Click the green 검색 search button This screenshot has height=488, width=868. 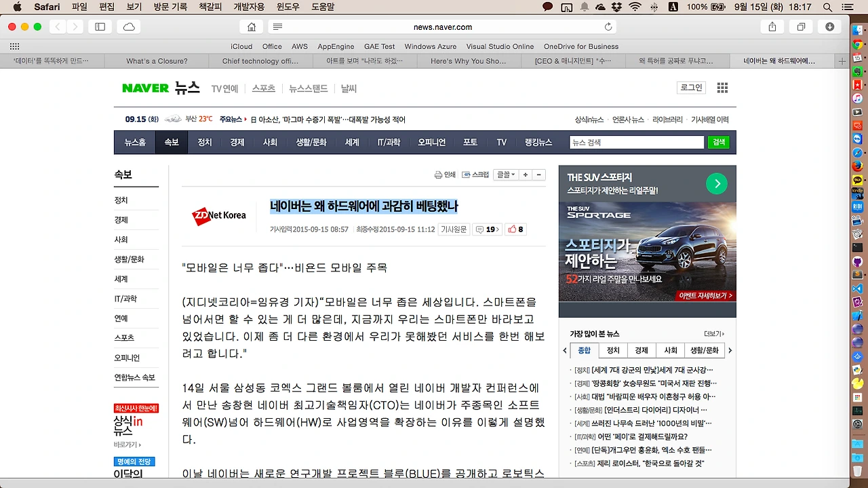click(718, 143)
